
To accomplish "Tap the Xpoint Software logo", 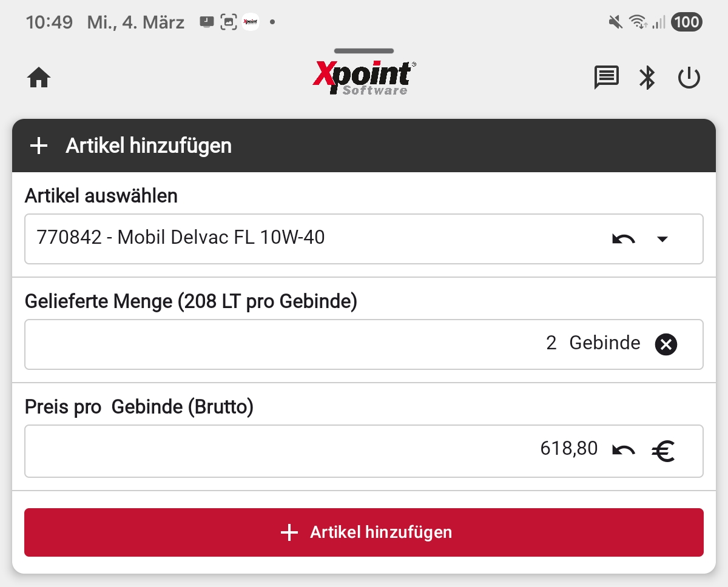I will coord(364,78).
